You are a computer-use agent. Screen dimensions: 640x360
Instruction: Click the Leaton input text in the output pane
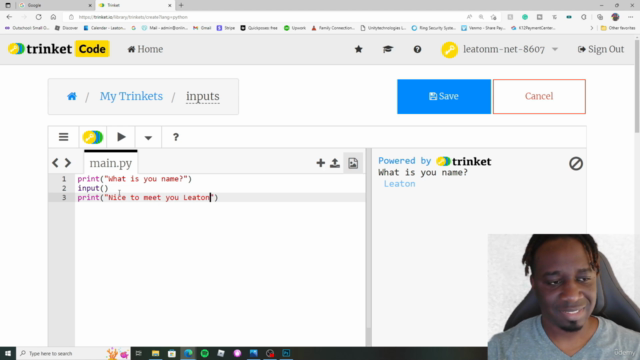399,184
